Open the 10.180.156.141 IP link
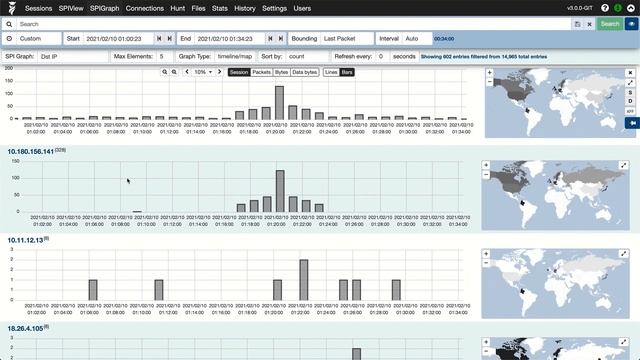 pyautogui.click(x=31, y=151)
